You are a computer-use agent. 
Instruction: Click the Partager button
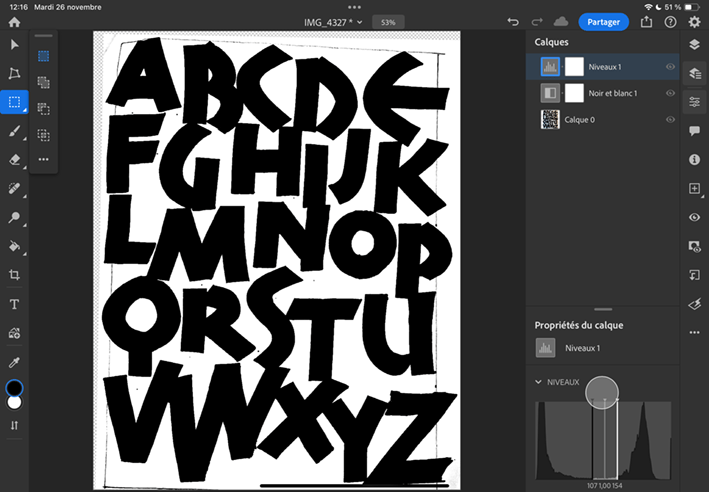tap(603, 21)
